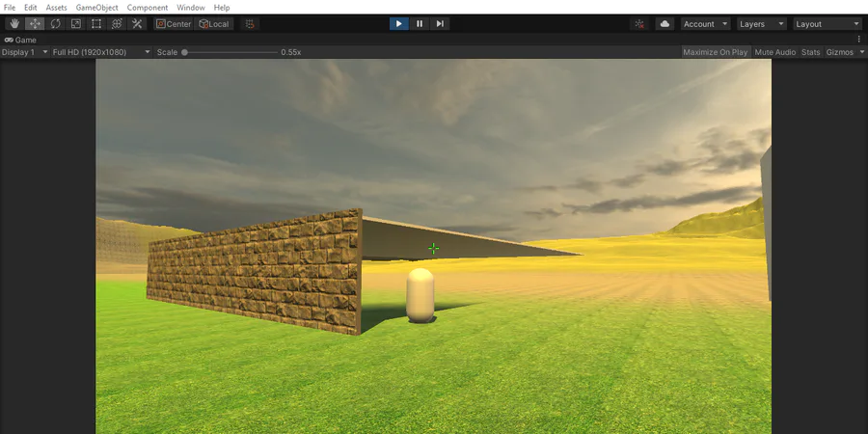This screenshot has width=868, height=434.
Task: Open File menu
Action: 10,7
